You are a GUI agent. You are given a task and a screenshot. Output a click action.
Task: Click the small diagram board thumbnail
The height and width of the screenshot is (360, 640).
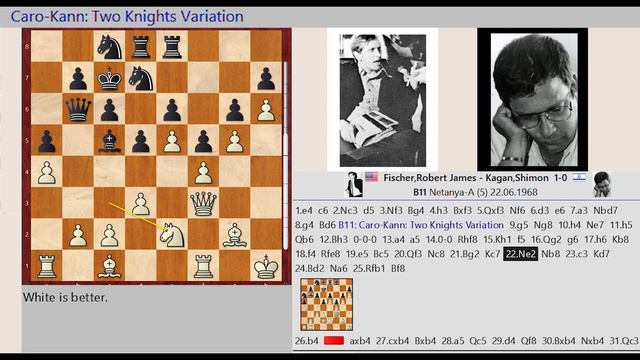pos(327,304)
